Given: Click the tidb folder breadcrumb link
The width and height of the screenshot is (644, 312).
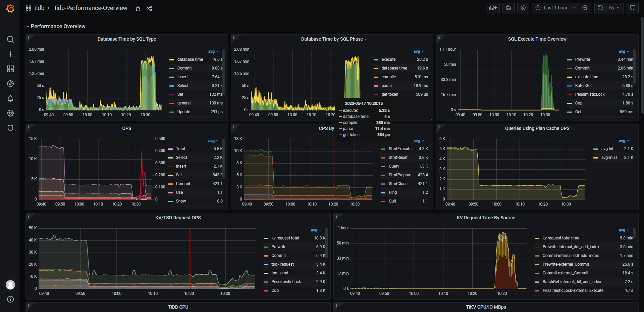Looking at the screenshot, I should tap(39, 8).
